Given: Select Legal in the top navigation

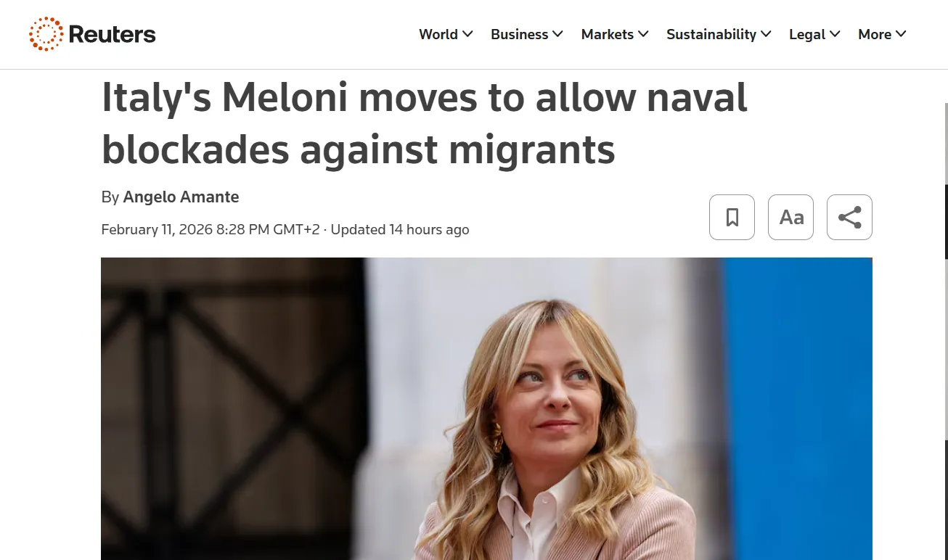Looking at the screenshot, I should (807, 34).
